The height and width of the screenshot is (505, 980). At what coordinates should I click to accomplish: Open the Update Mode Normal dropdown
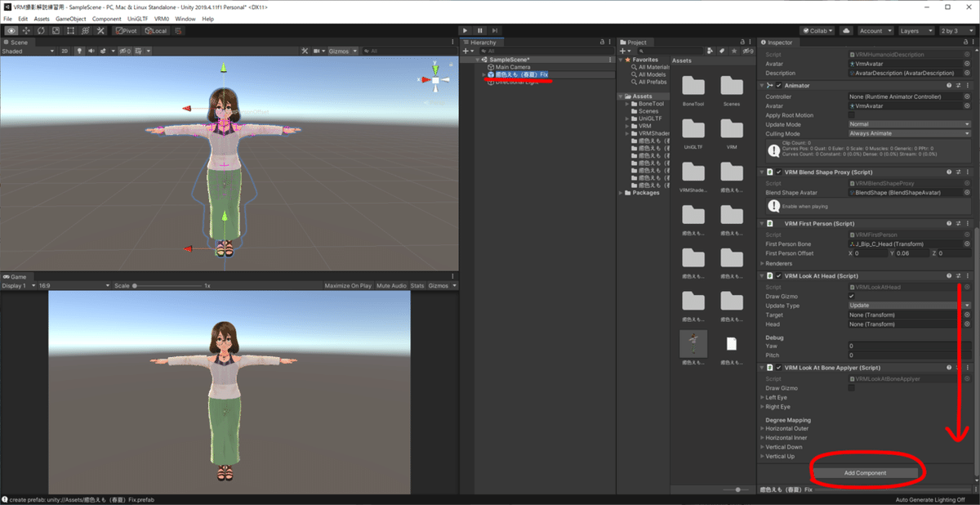[x=909, y=124]
